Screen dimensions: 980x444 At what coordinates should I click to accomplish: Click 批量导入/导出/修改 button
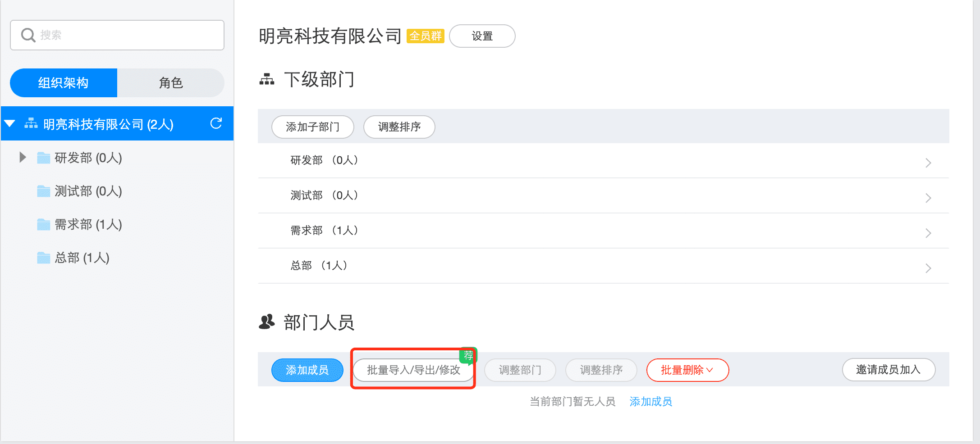(x=413, y=370)
